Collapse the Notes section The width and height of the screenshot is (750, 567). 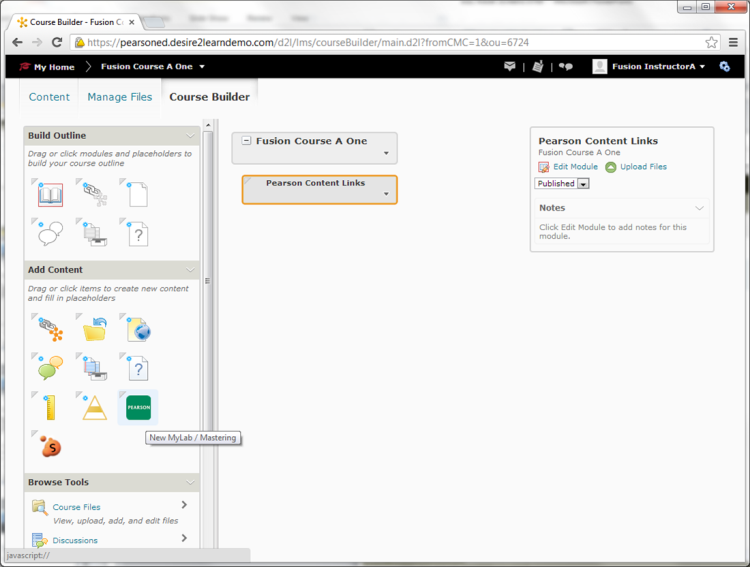click(x=699, y=208)
